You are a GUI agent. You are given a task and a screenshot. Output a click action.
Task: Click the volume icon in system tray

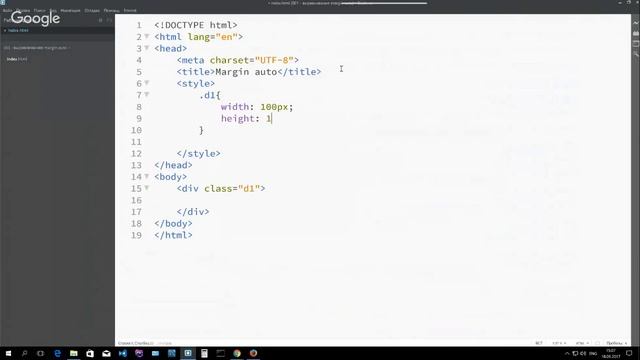583,353
